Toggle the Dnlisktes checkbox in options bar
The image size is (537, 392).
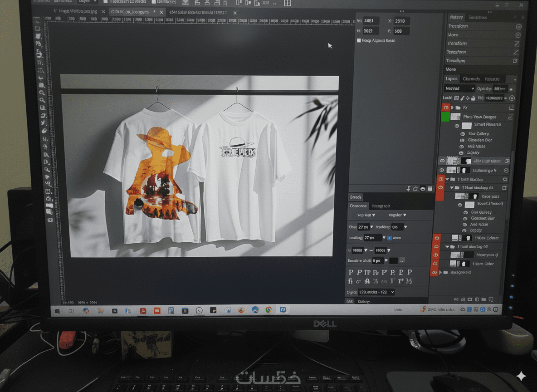(x=153, y=2)
